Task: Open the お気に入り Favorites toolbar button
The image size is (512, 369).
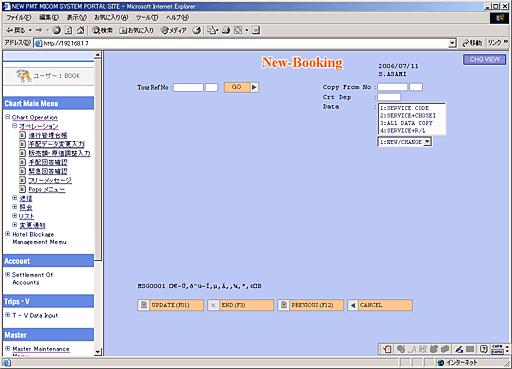Action: pos(137,30)
